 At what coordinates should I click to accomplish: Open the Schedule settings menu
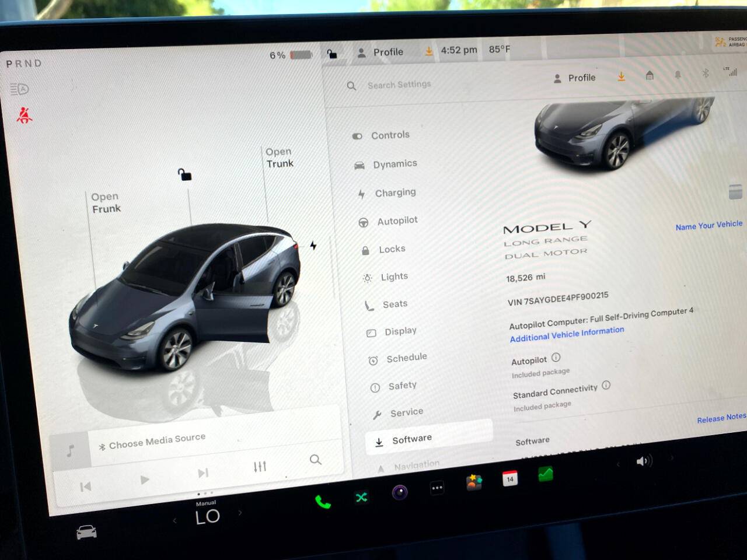tap(397, 358)
